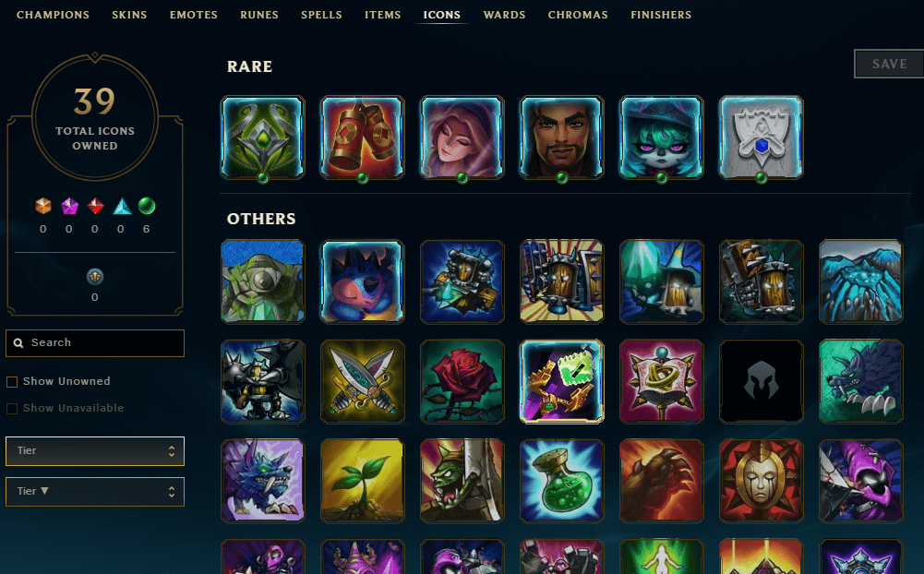Enable the Show Unowned checkbox
924x574 pixels.
(x=12, y=382)
